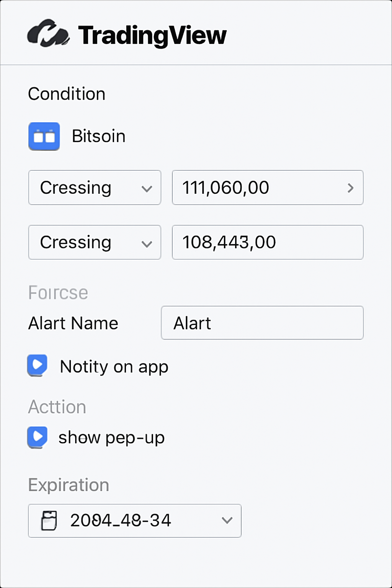
Task: Click the Acttion section label
Action: tap(57, 407)
